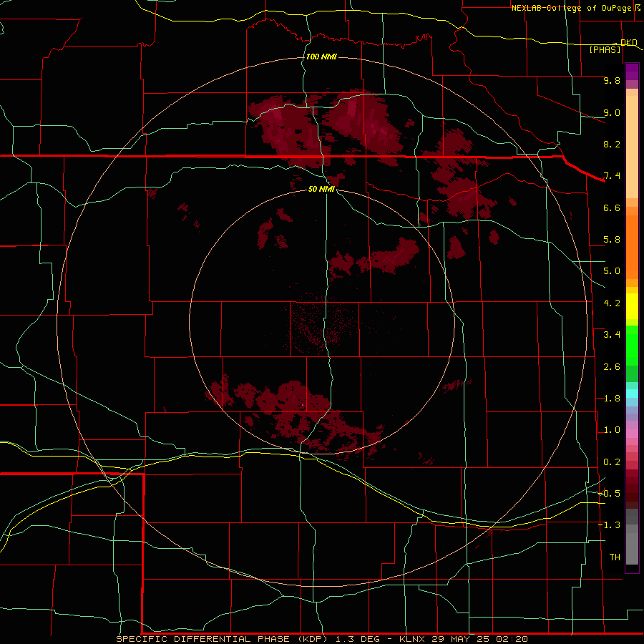Click the 9.0 value on the color scale
This screenshot has height=644, width=644.
(x=612, y=112)
